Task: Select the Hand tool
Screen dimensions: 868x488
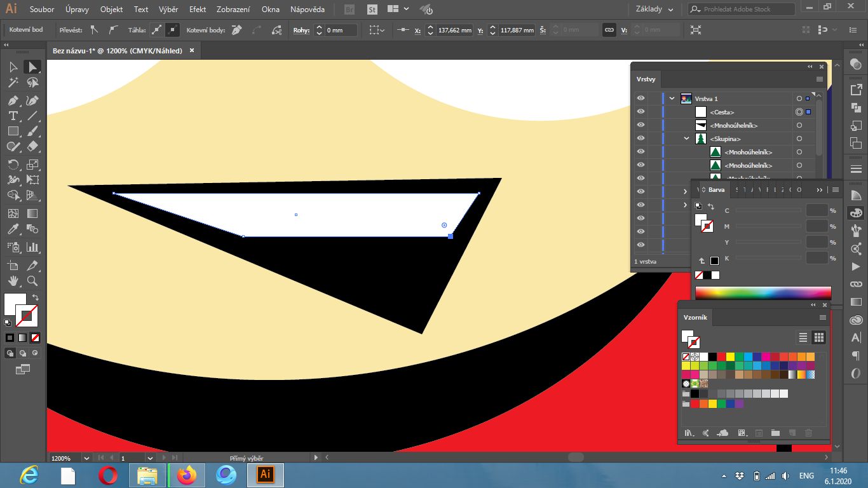Action: pos(13,281)
